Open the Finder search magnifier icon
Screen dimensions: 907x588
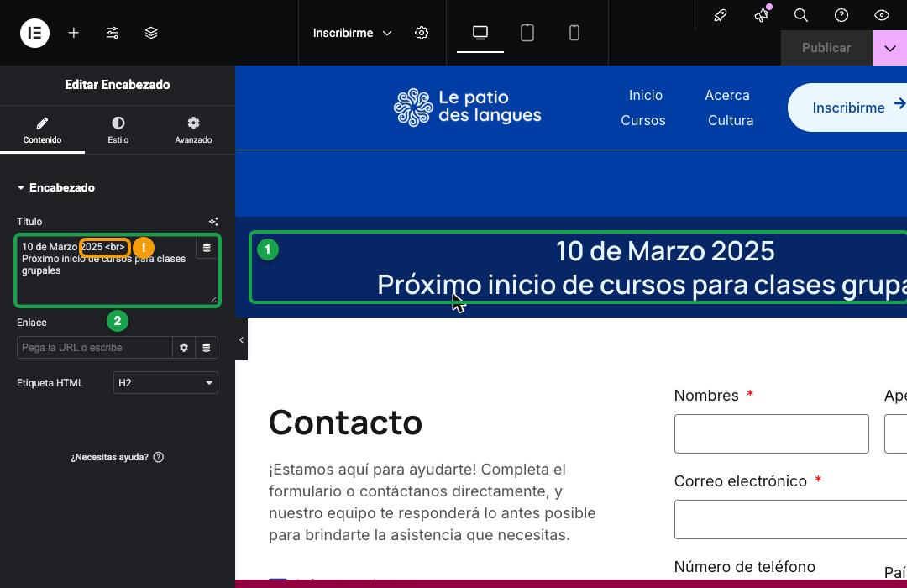click(800, 15)
